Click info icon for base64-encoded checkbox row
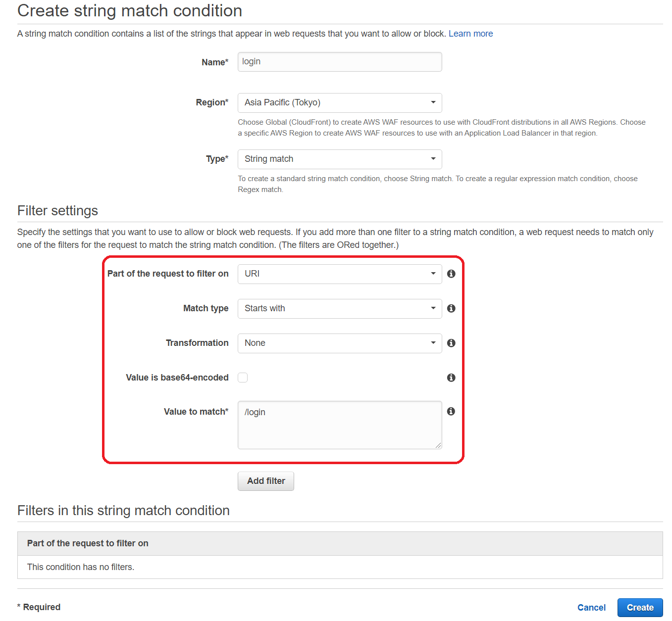This screenshot has width=672, height=621. [x=451, y=378]
